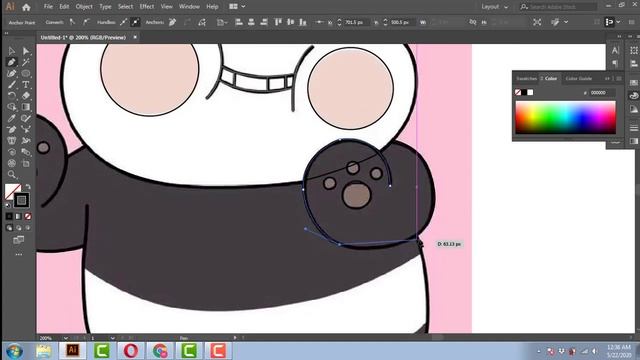Set paint to Gradient mode
Screen dimensions: 640x360
click(x=18, y=216)
